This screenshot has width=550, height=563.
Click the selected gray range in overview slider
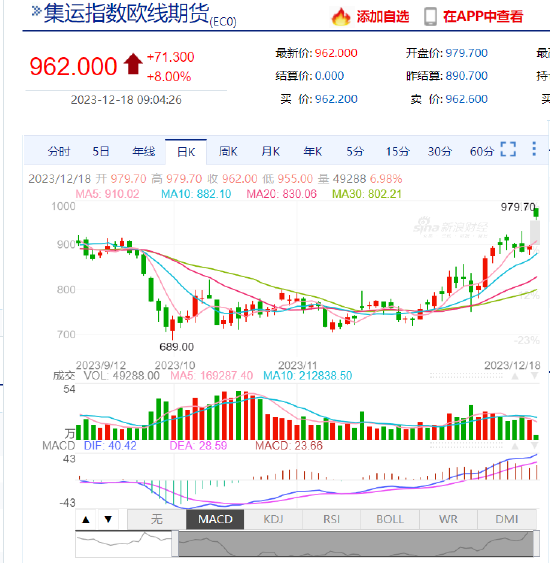355,543
